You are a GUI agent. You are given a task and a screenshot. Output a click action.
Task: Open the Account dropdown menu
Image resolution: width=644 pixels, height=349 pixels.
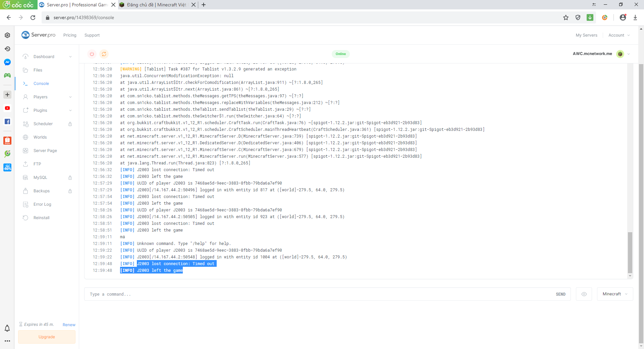[x=619, y=35]
